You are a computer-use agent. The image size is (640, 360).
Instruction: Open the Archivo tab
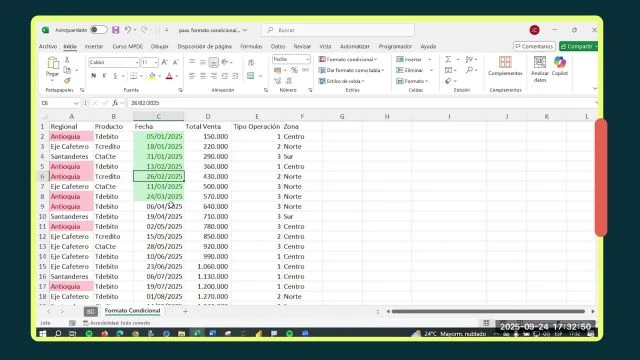click(x=48, y=47)
